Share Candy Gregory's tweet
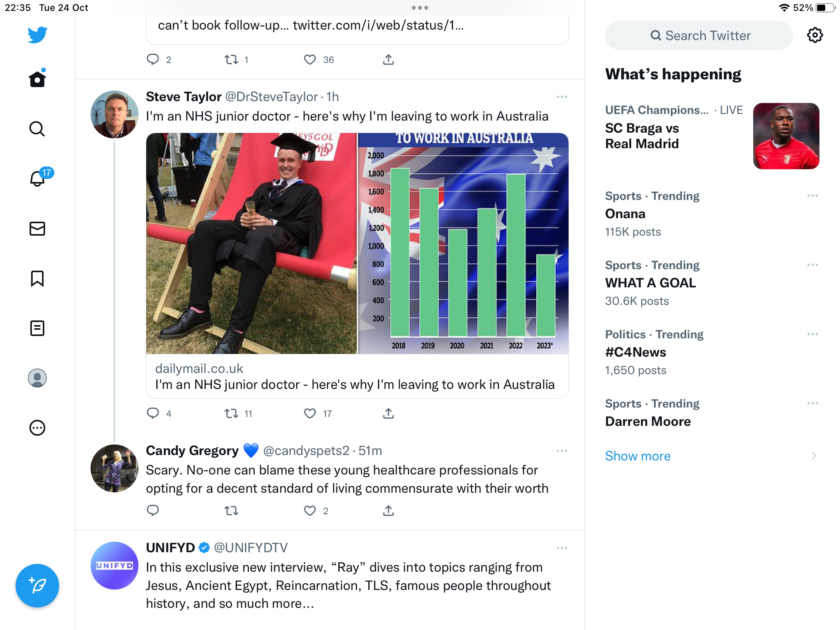Screen dimensions: 840x630 click(x=388, y=510)
